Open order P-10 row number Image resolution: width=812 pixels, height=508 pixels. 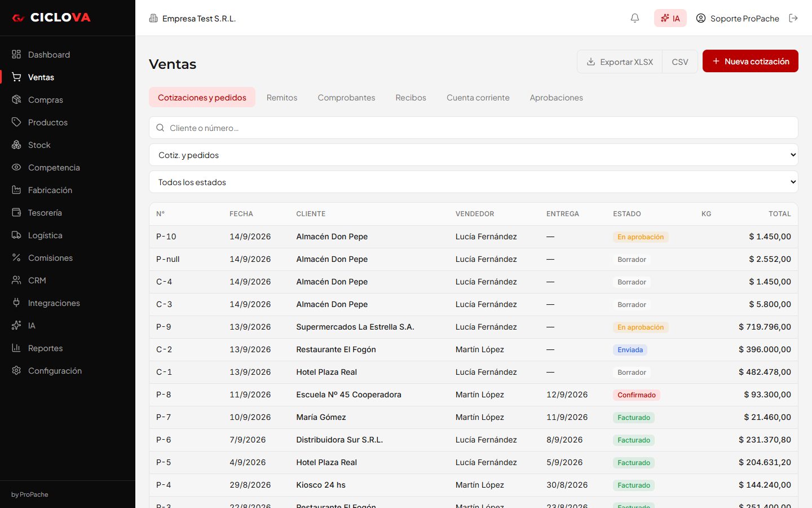coord(166,237)
